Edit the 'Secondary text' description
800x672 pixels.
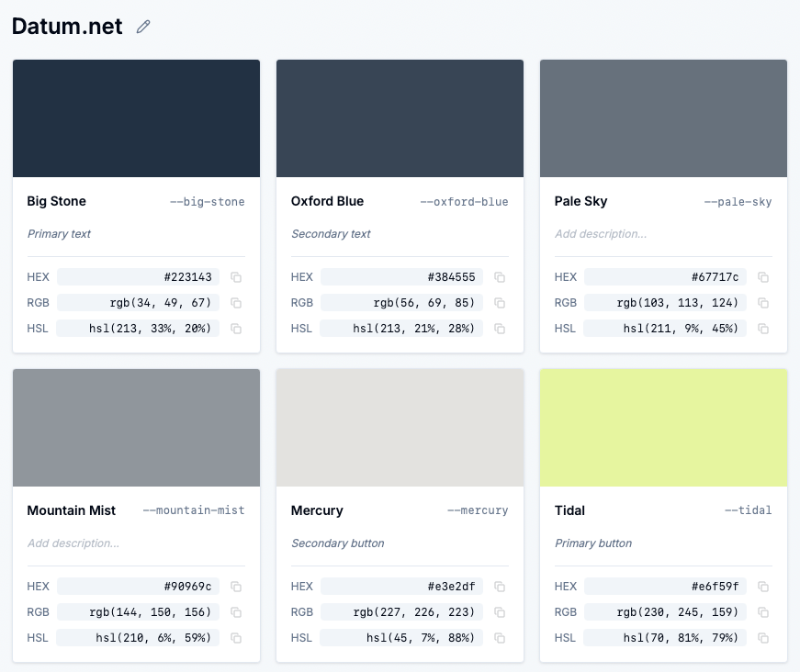[x=332, y=234]
